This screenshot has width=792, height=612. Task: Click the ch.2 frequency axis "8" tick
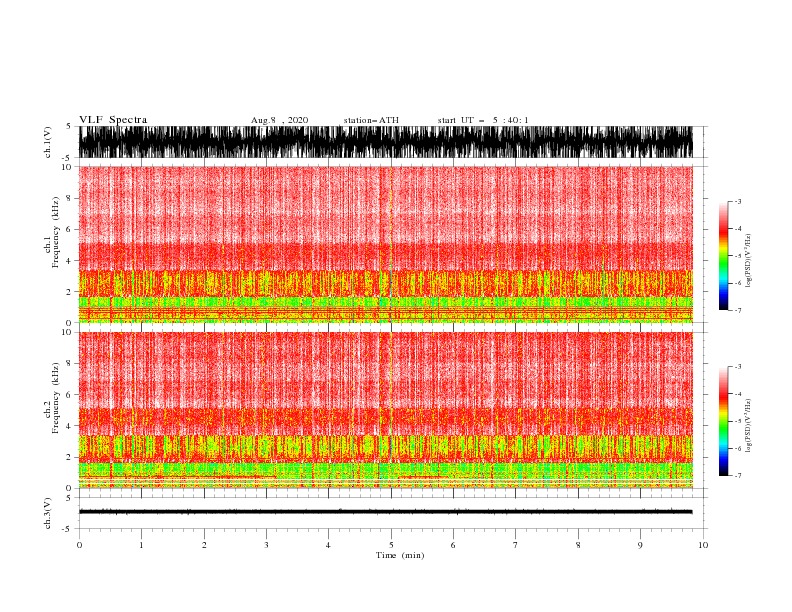[x=69, y=364]
